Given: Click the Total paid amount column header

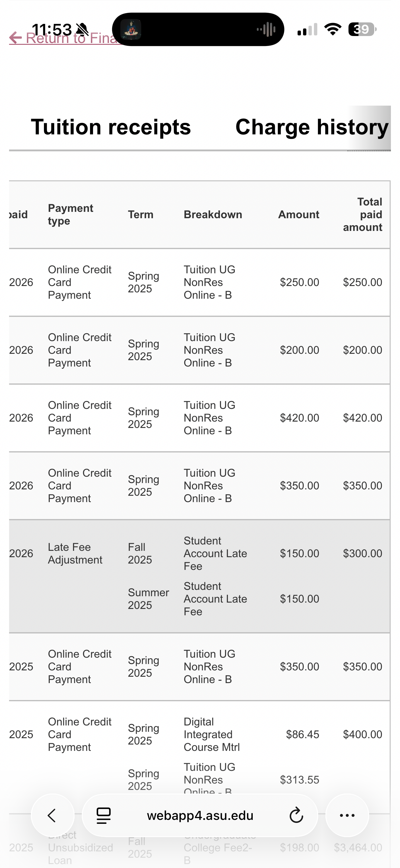Looking at the screenshot, I should tap(362, 215).
